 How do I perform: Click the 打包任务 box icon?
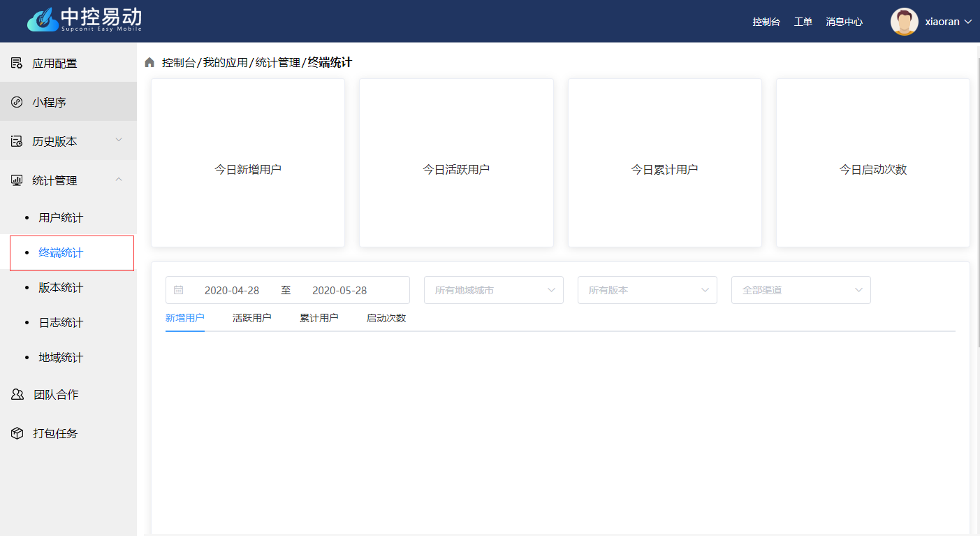17,433
